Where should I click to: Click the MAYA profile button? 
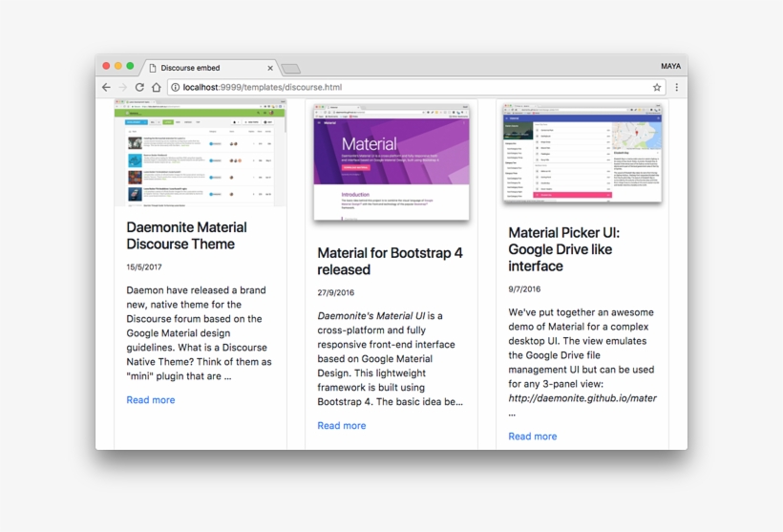(670, 67)
